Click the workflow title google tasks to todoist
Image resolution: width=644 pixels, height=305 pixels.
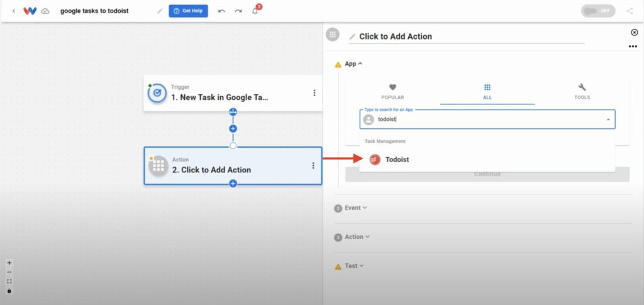pyautogui.click(x=94, y=11)
